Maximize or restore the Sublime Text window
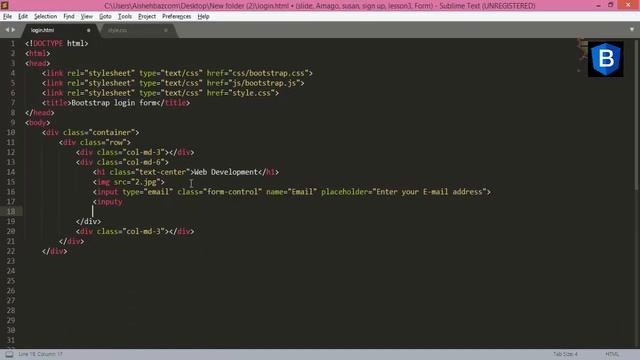The width and height of the screenshot is (640, 360). pyautogui.click(x=611, y=5)
